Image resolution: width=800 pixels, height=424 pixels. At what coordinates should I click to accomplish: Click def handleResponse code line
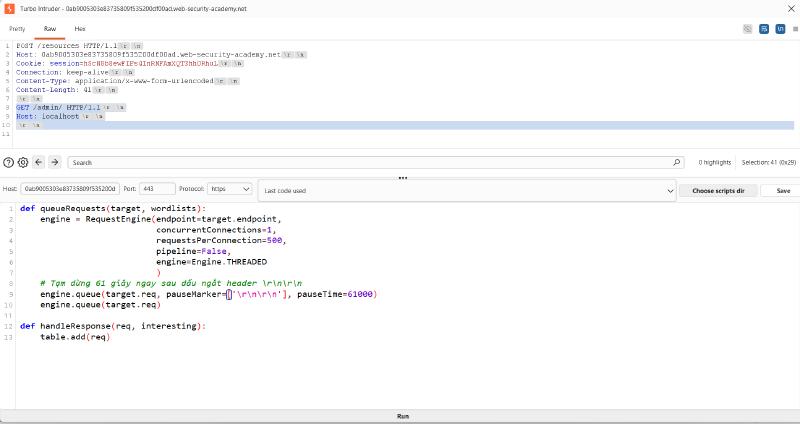[x=113, y=326]
